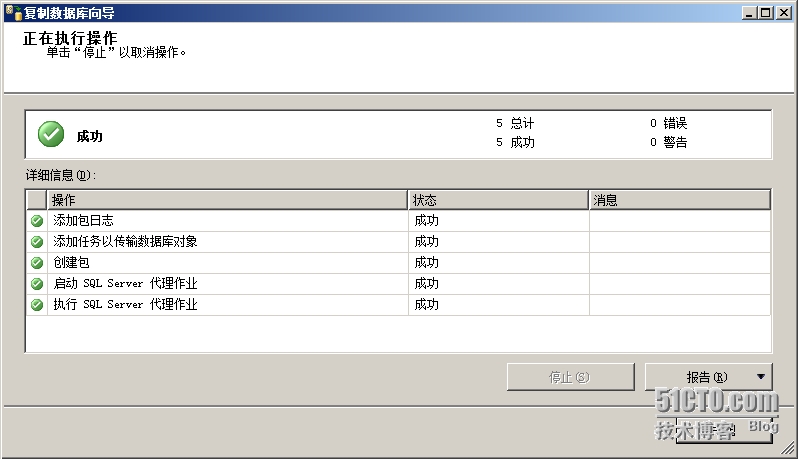Click the success icon beside 执行 SQL Server 代理作业
Screen dimensions: 798x459
click(x=37, y=305)
